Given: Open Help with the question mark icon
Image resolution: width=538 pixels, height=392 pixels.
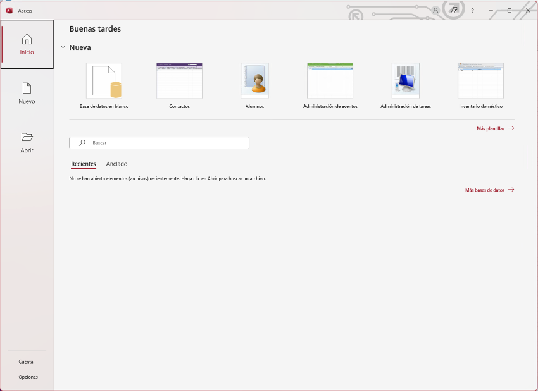Looking at the screenshot, I should tap(472, 11).
